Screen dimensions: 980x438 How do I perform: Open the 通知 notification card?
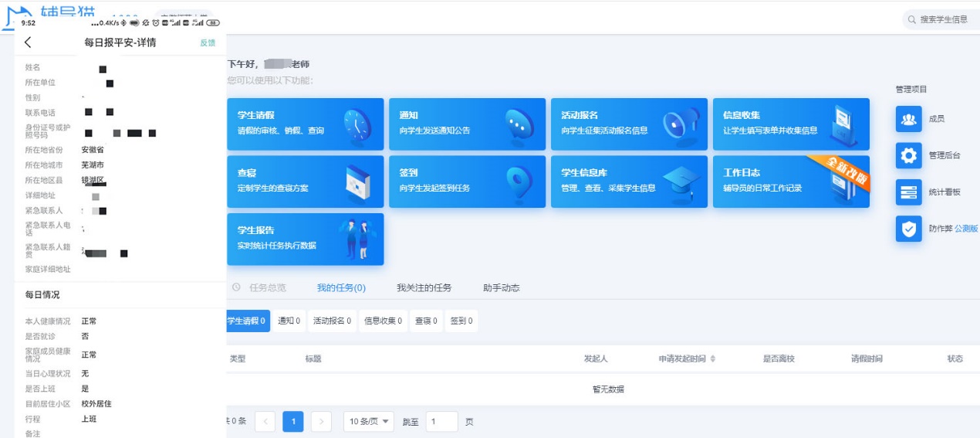(x=467, y=124)
